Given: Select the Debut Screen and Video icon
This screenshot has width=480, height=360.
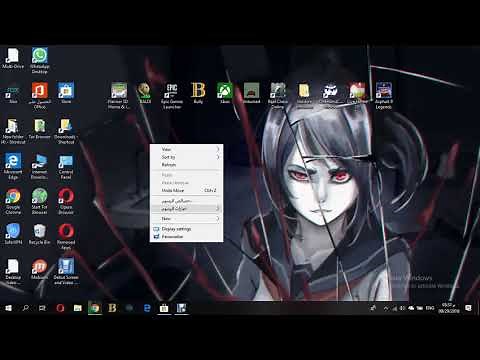Looking at the screenshot, I should pos(66,272).
